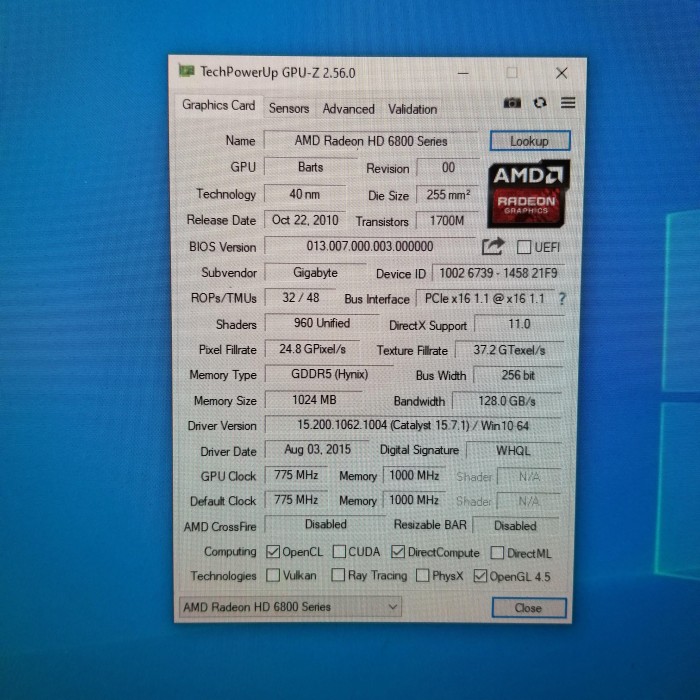Screen dimensions: 700x700
Task: Click the GPU-Z app icon in title bar
Action: [187, 71]
